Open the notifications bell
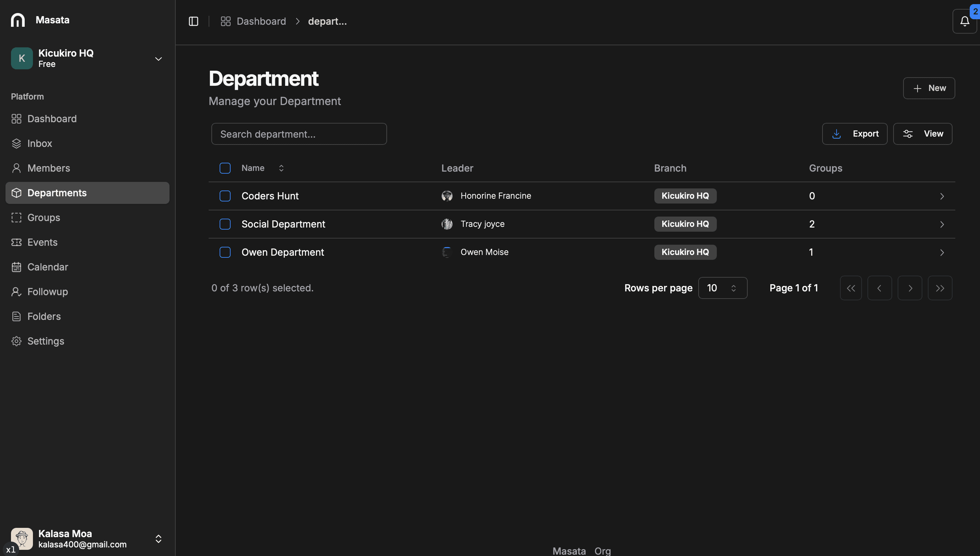The width and height of the screenshot is (980, 556). coord(964,21)
